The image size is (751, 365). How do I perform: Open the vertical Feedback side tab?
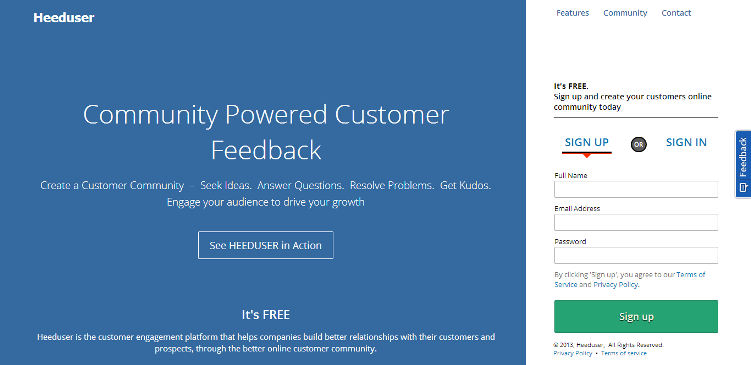pos(743,164)
